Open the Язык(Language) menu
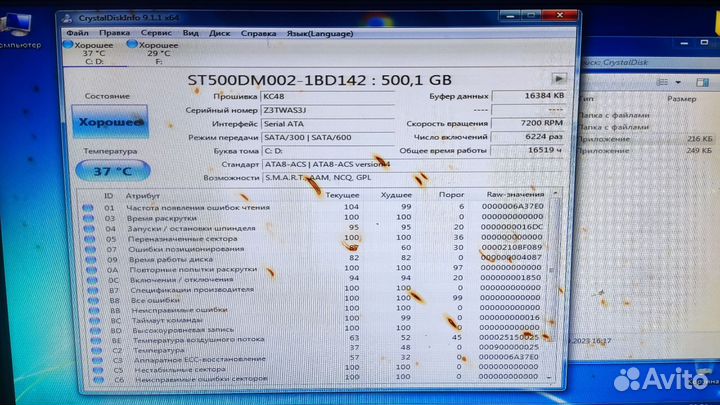Viewport: 720px width, 405px height. (320, 33)
